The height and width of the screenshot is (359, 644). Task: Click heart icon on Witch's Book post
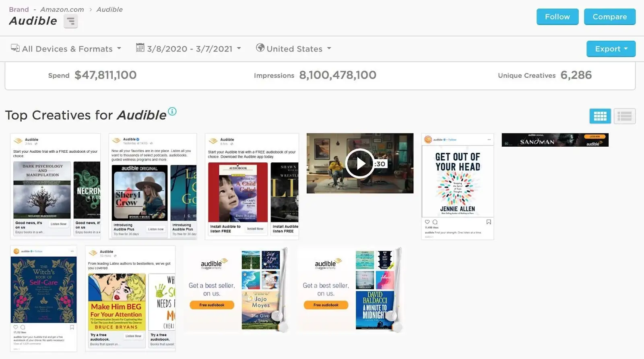point(16,327)
